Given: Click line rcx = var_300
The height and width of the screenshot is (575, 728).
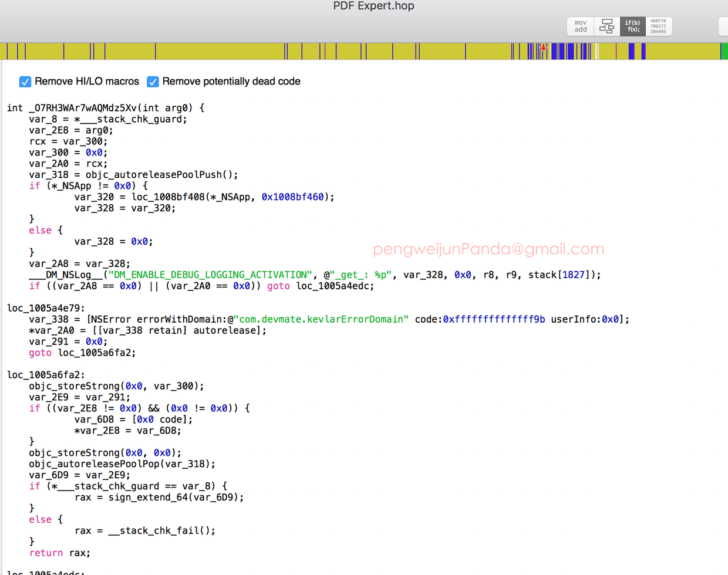Looking at the screenshot, I should point(69,141).
